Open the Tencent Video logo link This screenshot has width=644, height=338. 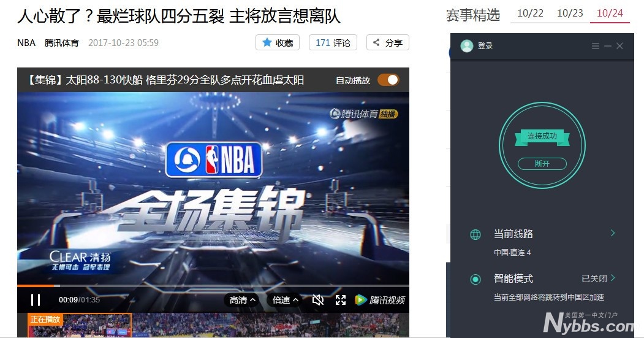380,300
